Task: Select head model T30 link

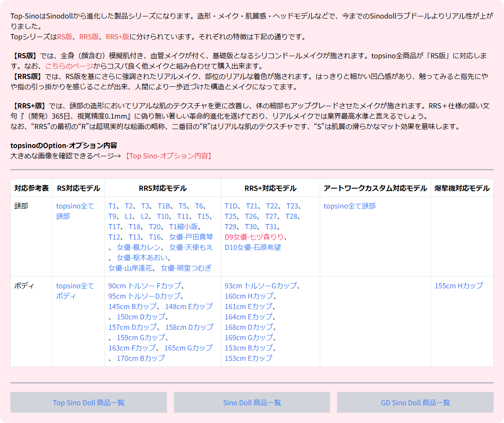Action: (x=251, y=227)
